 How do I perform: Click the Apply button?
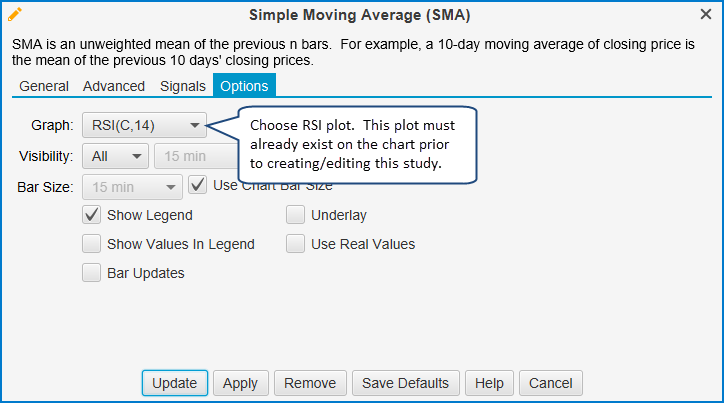240,383
